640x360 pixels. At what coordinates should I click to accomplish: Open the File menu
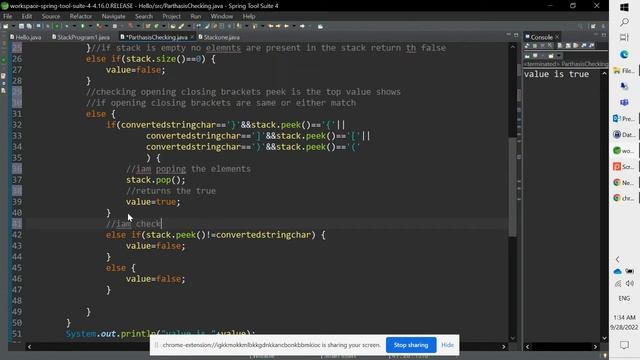click(x=7, y=16)
